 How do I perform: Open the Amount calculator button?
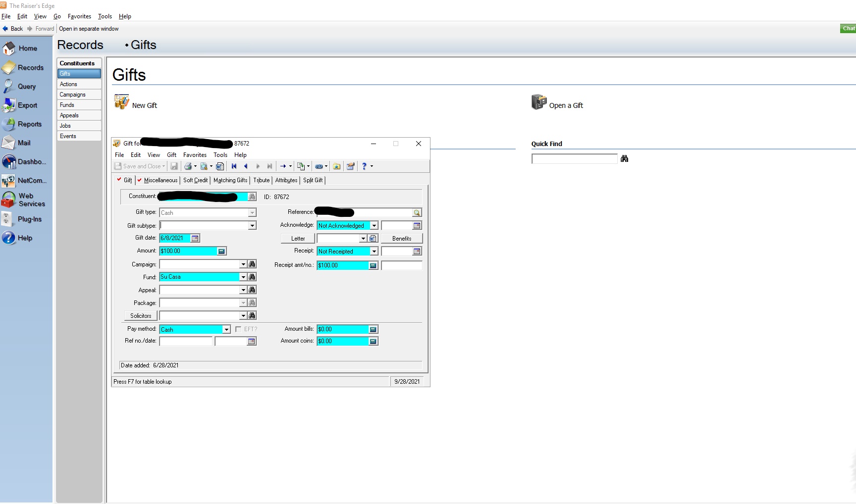[221, 252]
